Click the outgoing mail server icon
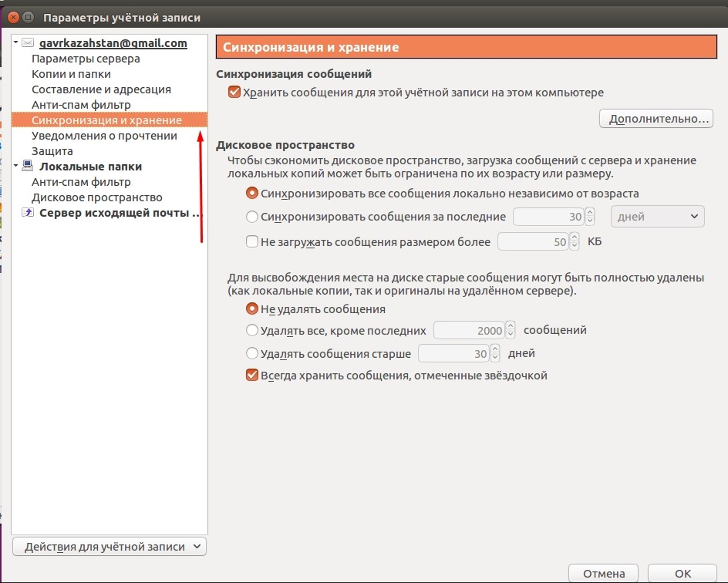 28,213
